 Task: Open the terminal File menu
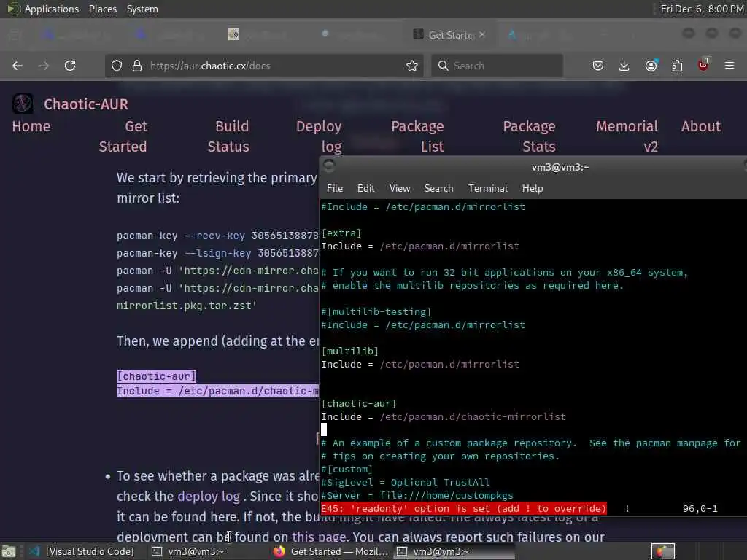(x=335, y=188)
